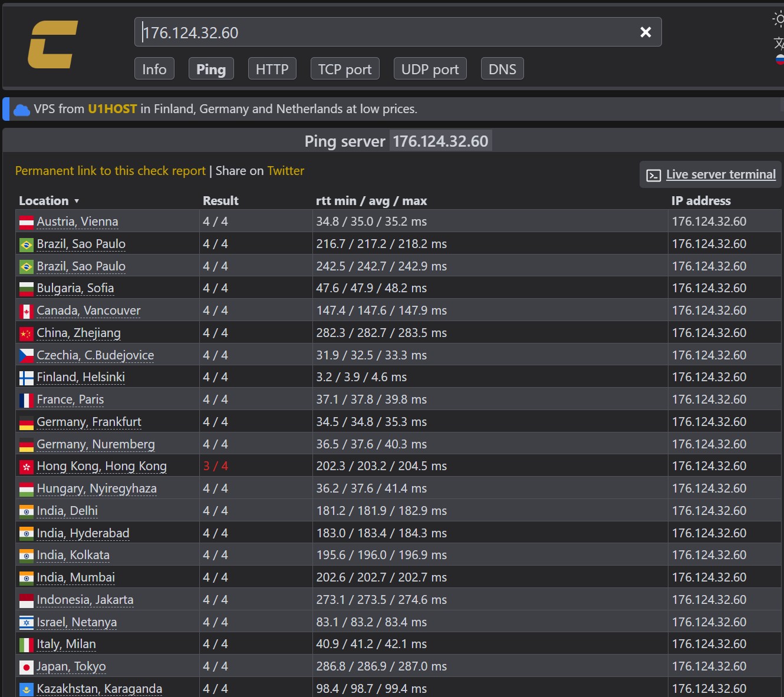Open the language translate icon
Screen dimensions: 784x697
click(779, 42)
